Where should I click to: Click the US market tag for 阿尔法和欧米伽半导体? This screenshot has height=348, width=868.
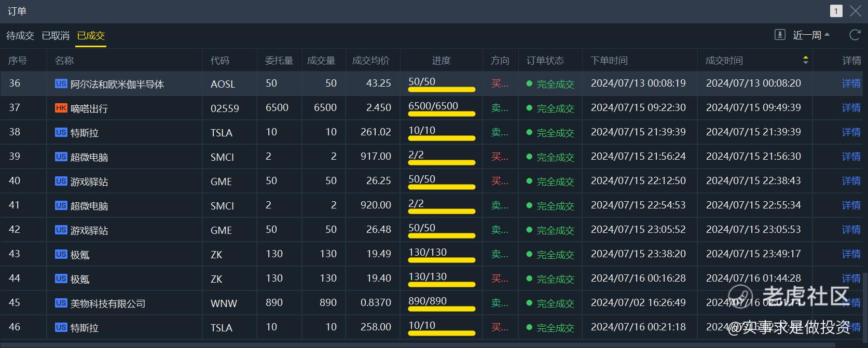(61, 83)
